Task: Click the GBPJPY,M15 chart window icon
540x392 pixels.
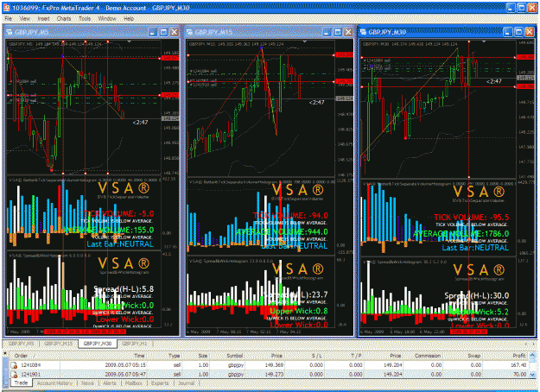Action: (x=189, y=32)
